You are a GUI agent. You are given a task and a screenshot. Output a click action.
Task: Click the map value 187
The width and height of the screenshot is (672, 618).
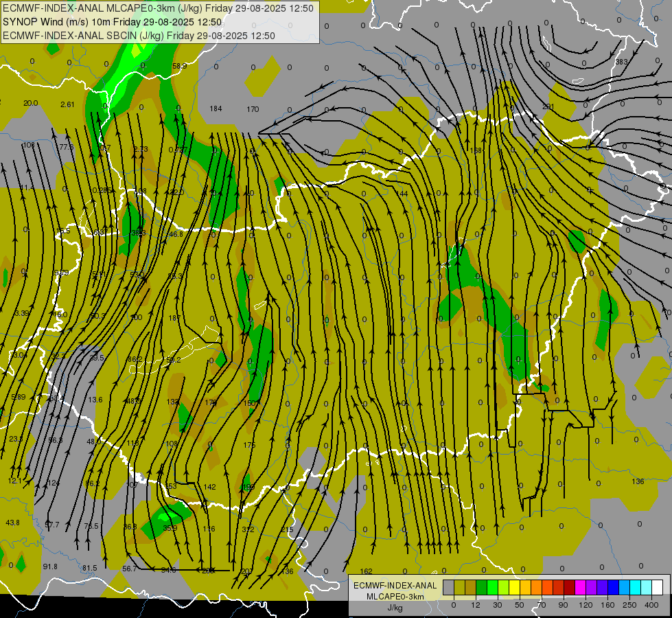(x=174, y=318)
